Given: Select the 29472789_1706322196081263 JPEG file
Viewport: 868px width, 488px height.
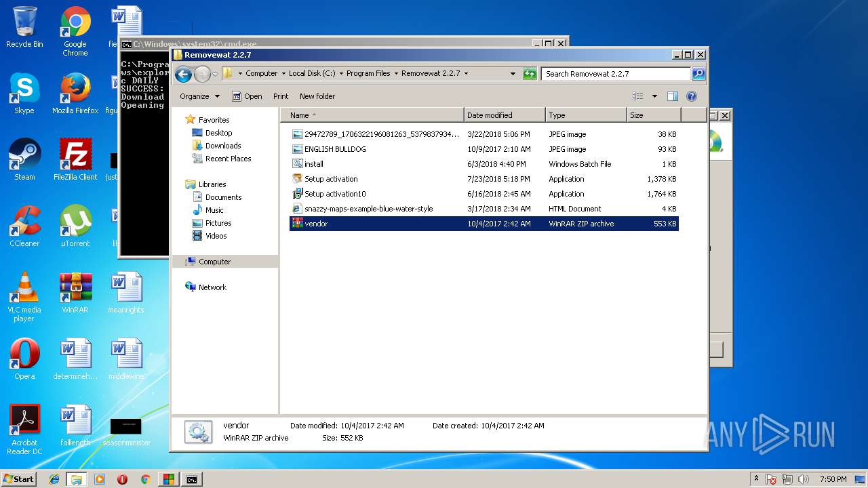Looking at the screenshot, I should [484, 134].
